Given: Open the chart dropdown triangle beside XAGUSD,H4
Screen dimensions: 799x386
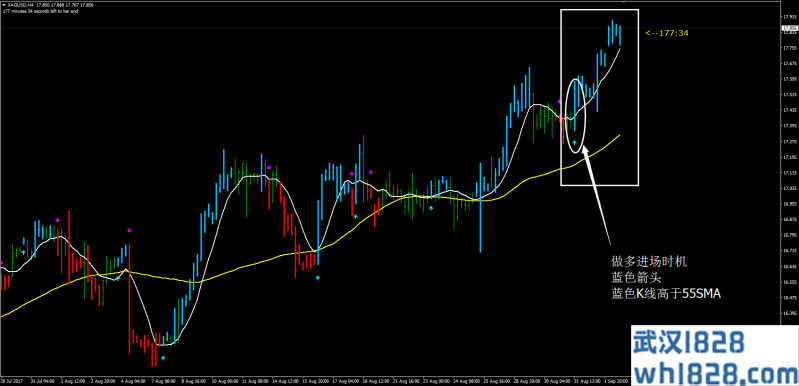Looking at the screenshot, I should click(4, 5).
